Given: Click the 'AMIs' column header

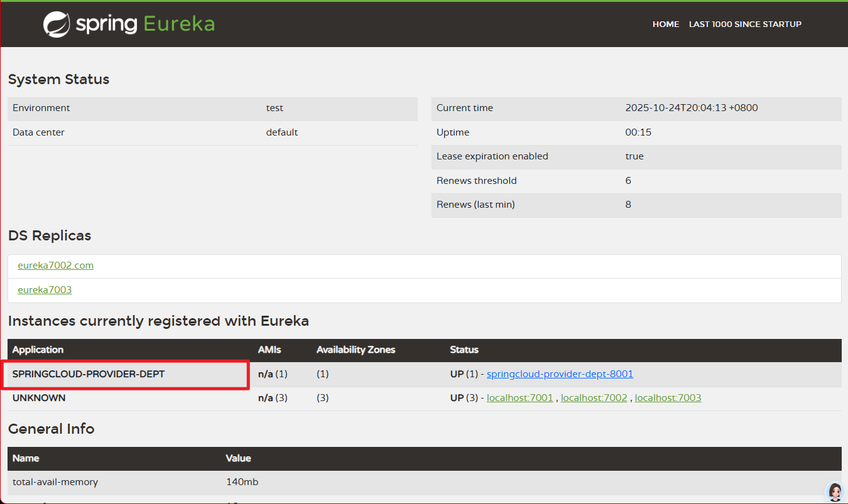Looking at the screenshot, I should pyautogui.click(x=269, y=350).
